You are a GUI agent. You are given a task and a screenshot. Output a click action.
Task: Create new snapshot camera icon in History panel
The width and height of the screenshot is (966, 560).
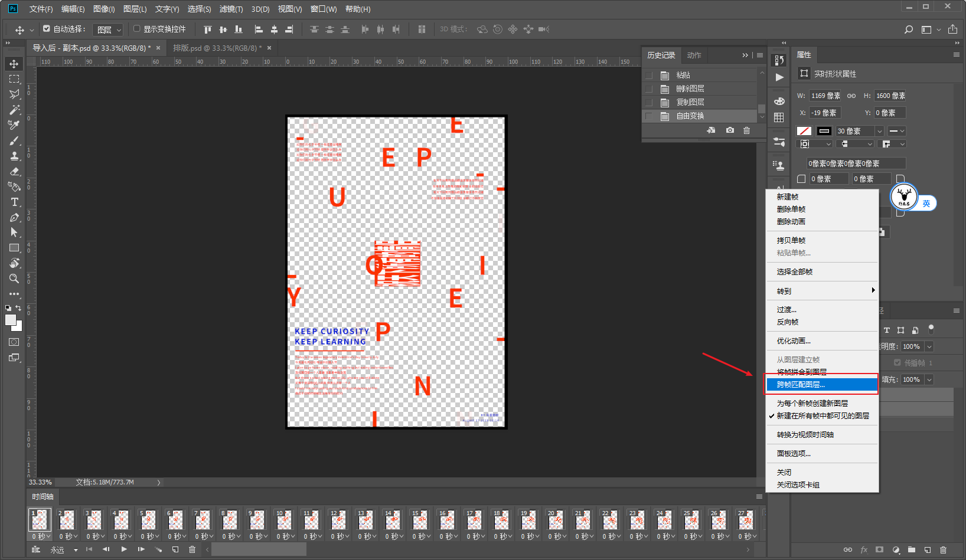click(730, 130)
